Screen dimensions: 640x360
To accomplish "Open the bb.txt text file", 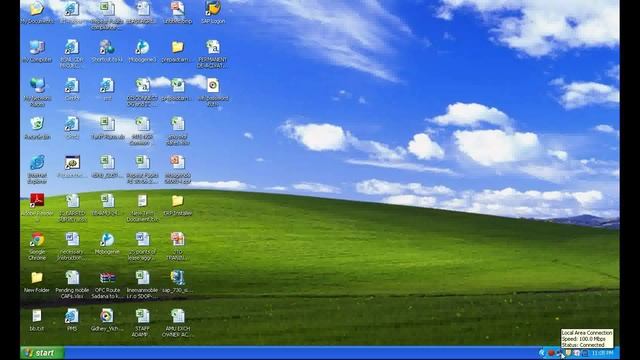I will (x=37, y=316).
